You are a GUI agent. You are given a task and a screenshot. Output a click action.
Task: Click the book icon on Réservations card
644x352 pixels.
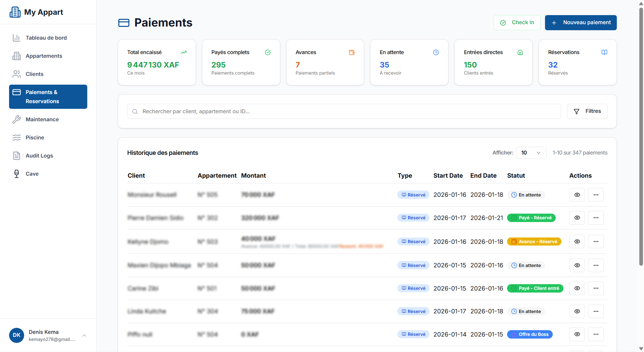click(604, 52)
